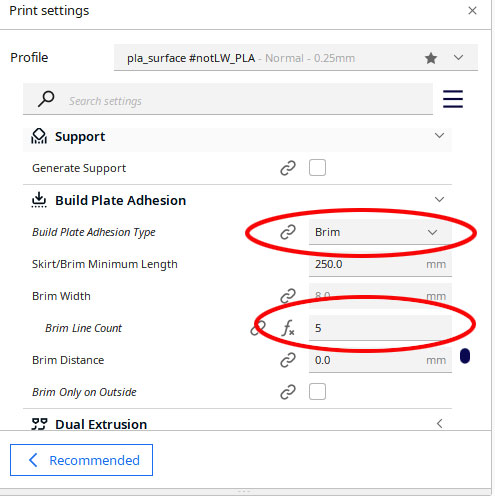This screenshot has width=495, height=496.
Task: Click the Brim Line Count value field
Action: pos(380,328)
